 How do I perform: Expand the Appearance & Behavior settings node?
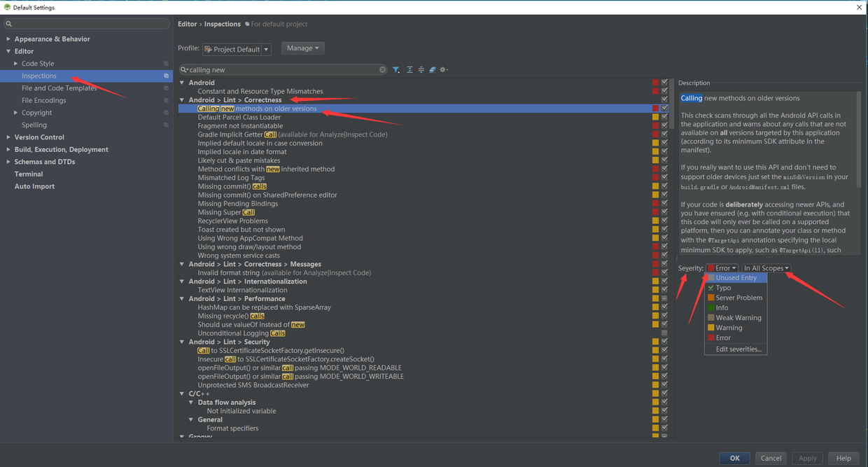[8, 39]
